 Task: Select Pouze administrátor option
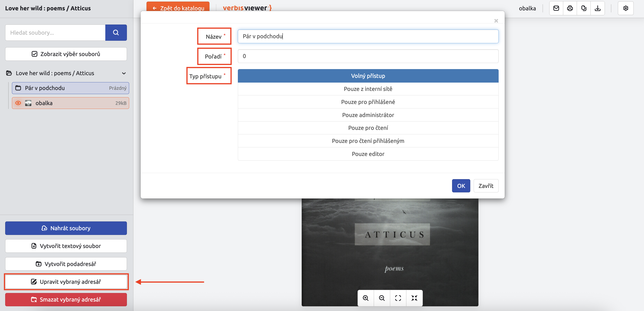coord(368,115)
